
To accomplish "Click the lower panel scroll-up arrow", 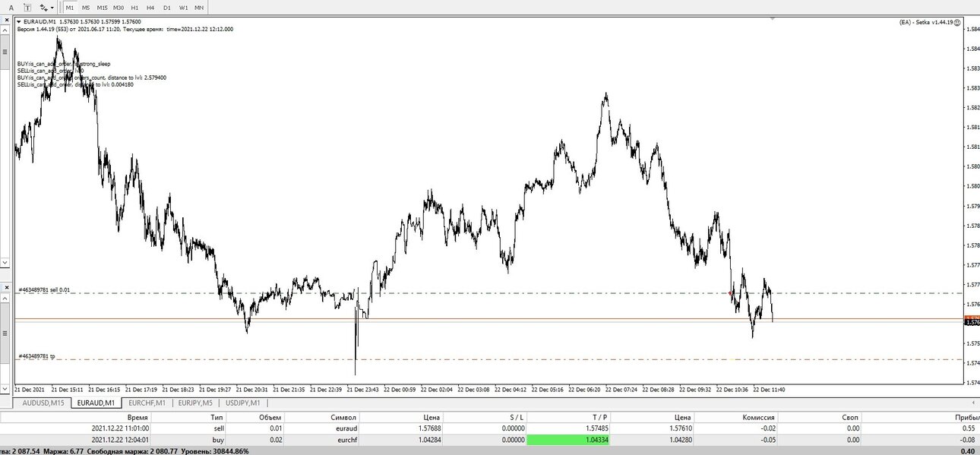I will (x=5, y=299).
